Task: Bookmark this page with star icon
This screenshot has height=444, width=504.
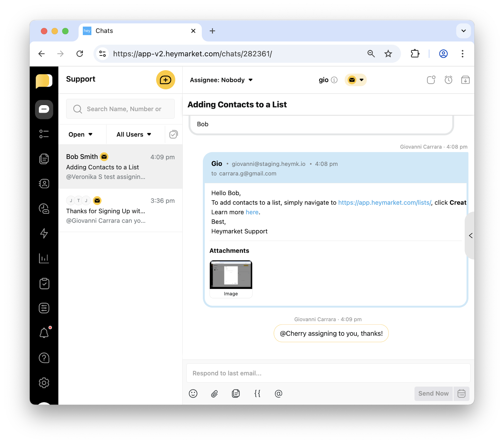Action: pos(388,54)
